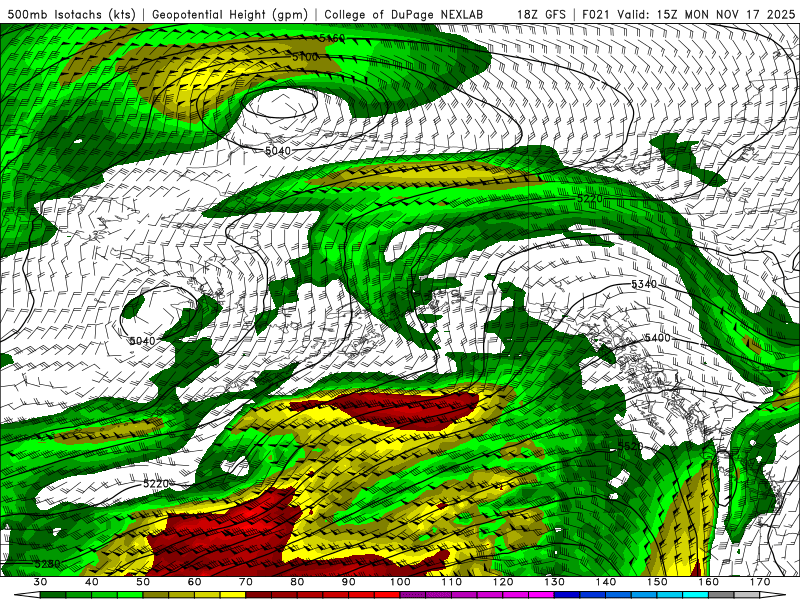Click the 100 knot value on the color scale
800x600 pixels.
(401, 582)
